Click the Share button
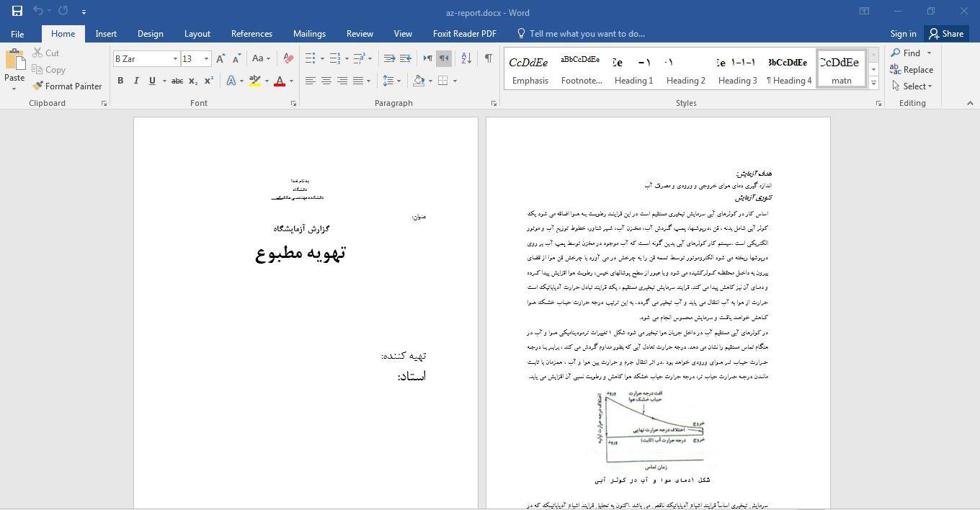Image resolution: width=980 pixels, height=510 pixels. pos(945,34)
